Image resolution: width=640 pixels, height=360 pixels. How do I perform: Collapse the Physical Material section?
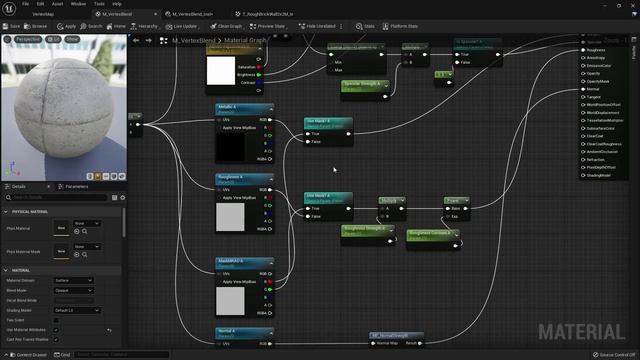pyautogui.click(x=6, y=212)
